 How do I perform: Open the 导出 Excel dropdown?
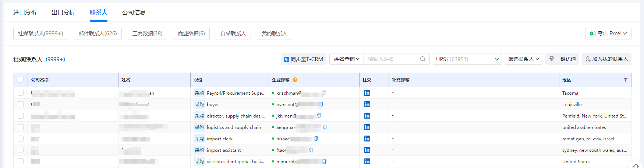[608, 34]
